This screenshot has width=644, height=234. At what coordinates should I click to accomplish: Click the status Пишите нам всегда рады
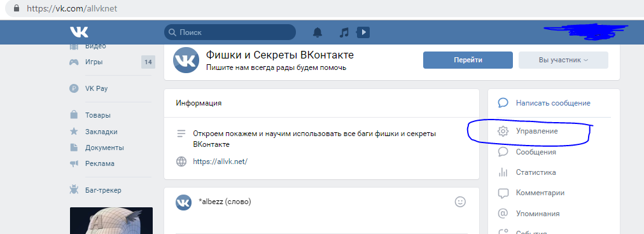(276, 67)
